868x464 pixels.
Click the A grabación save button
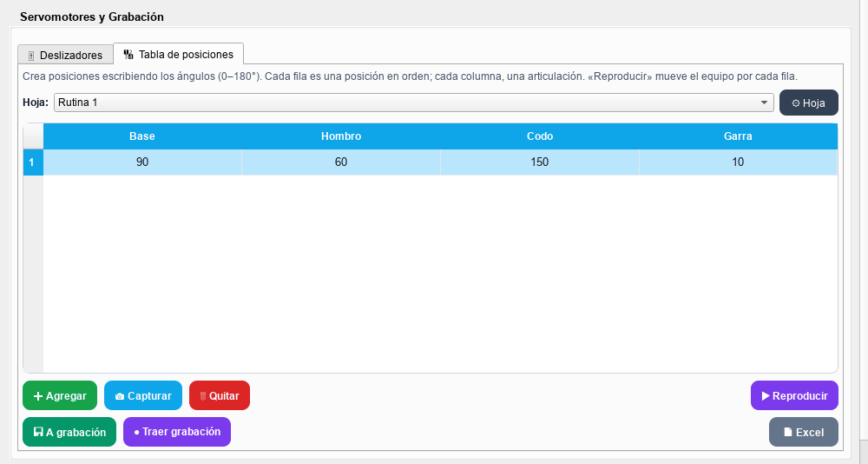pos(69,432)
